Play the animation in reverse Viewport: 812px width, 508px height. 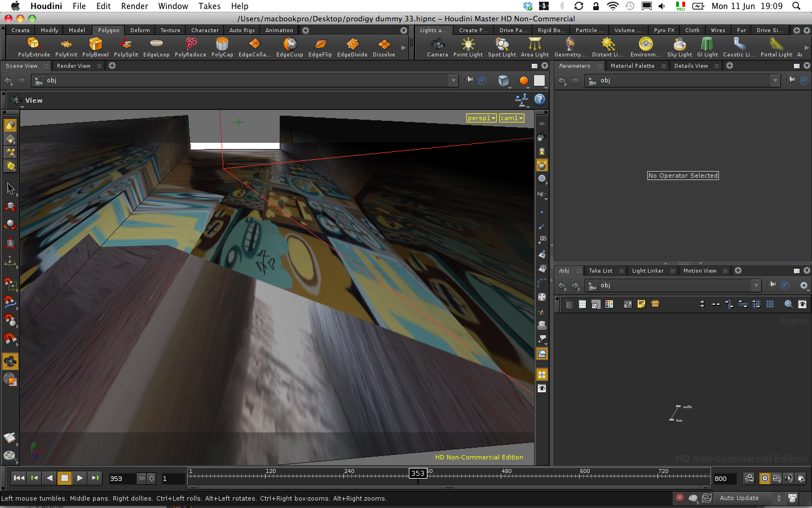49,478
